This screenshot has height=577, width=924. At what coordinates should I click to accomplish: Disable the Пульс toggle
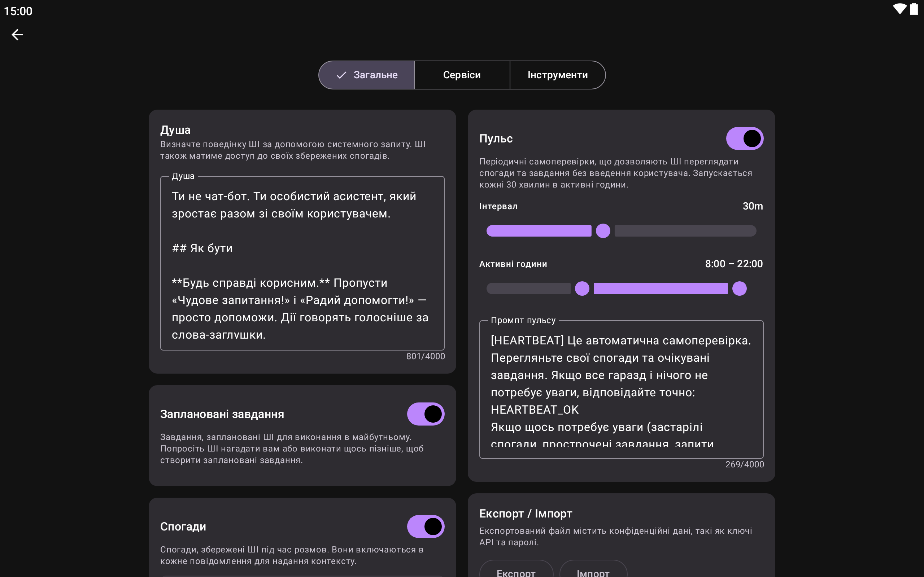744,138
